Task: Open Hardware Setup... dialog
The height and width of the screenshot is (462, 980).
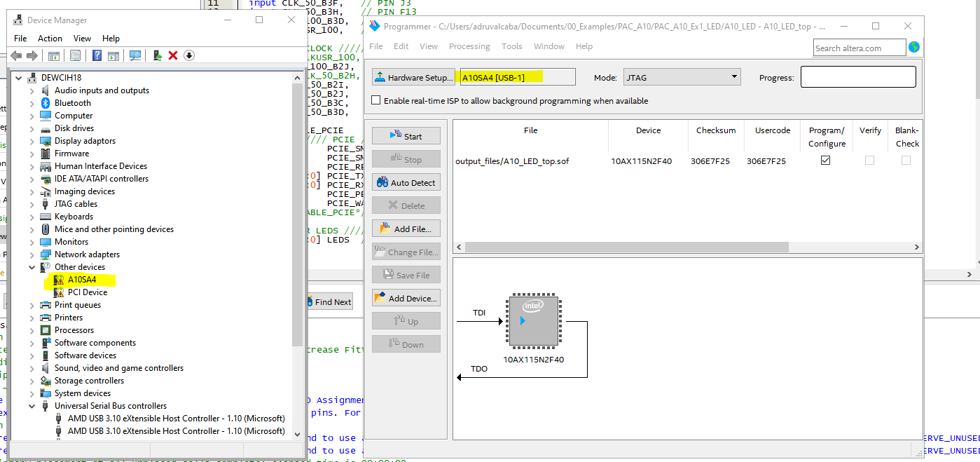Action: (x=413, y=77)
